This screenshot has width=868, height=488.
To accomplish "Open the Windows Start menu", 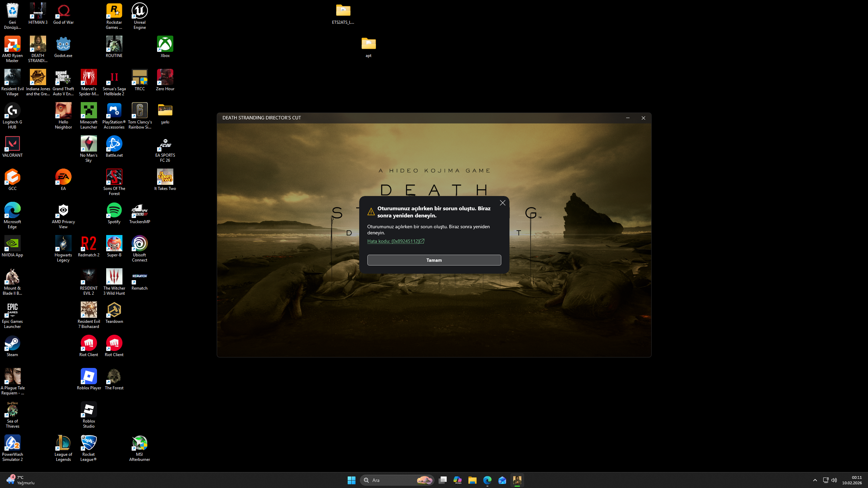I will [351, 480].
